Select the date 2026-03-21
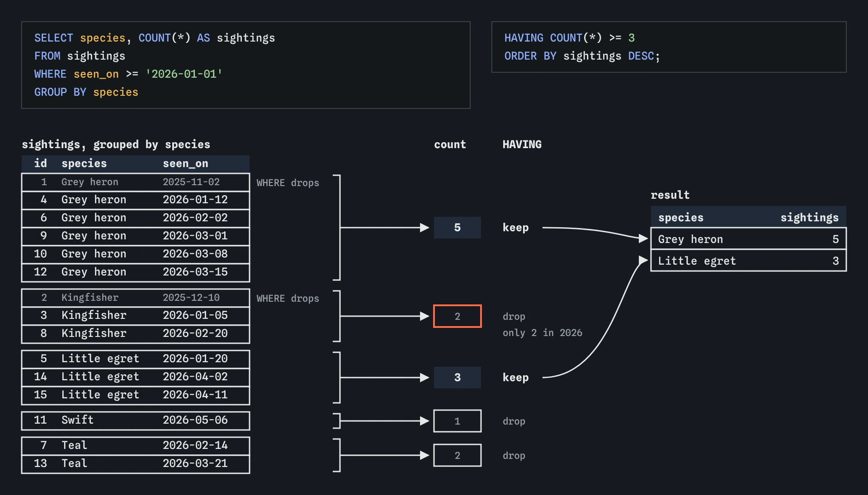The height and width of the screenshot is (495, 868). tap(195, 463)
